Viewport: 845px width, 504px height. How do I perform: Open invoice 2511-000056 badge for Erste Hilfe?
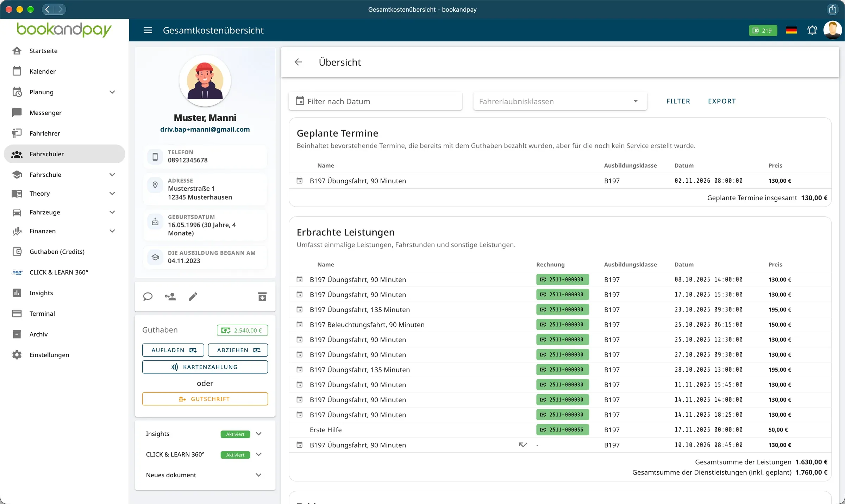pyautogui.click(x=562, y=430)
